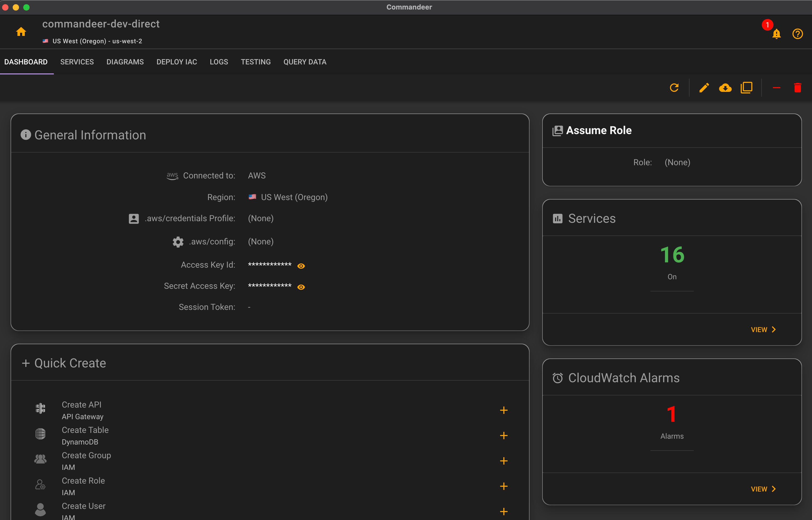
Task: Click the IAM user icon
Action: [x=40, y=509]
